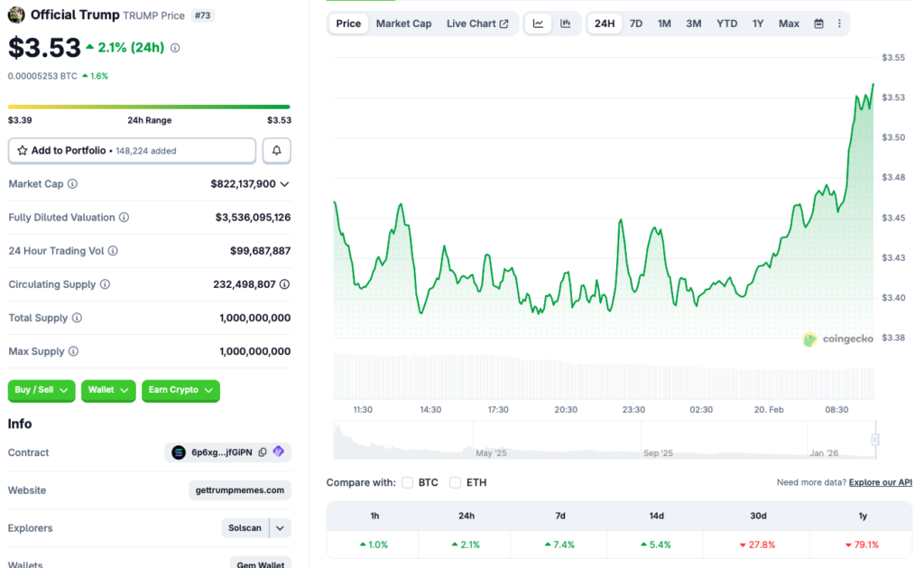Open the Live Chart tab
Image resolution: width=924 pixels, height=568 pixels.
click(x=476, y=23)
